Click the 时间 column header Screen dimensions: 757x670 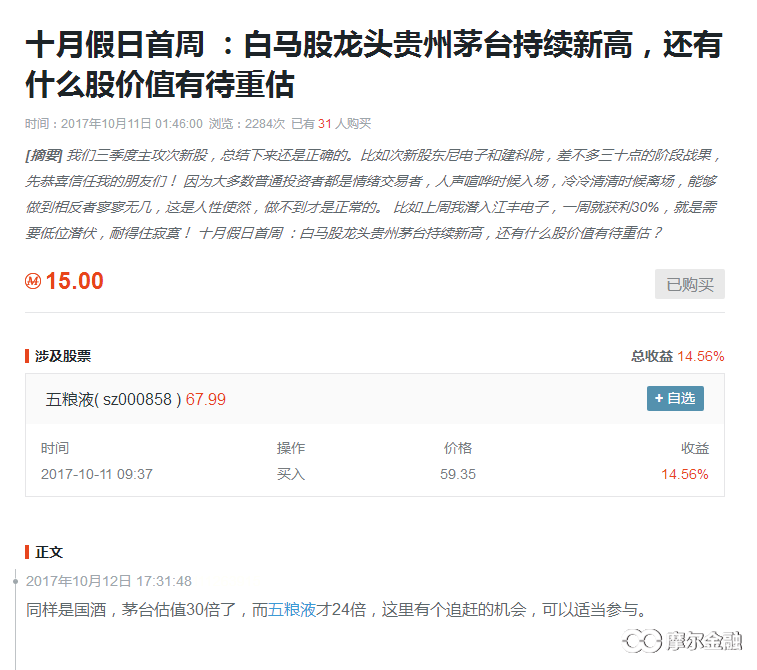(x=55, y=448)
